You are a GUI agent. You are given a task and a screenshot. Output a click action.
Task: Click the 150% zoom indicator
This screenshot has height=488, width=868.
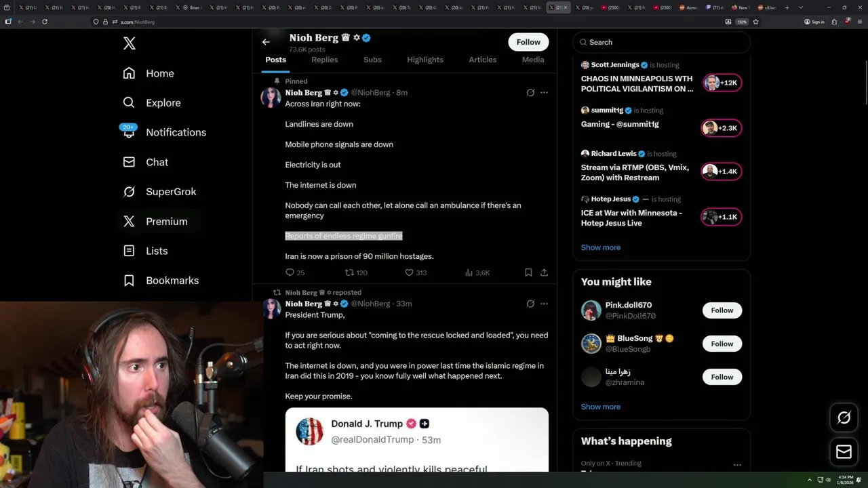[x=742, y=22]
